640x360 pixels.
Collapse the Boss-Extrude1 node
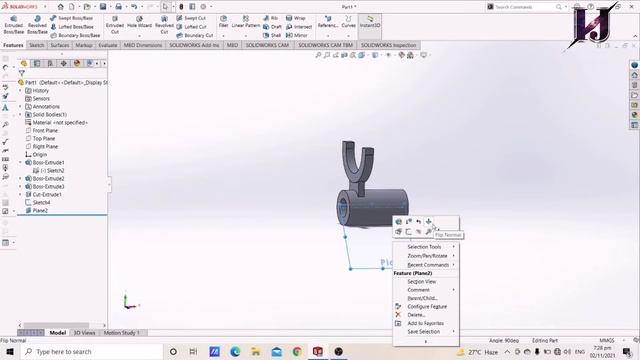pyautogui.click(x=20, y=162)
